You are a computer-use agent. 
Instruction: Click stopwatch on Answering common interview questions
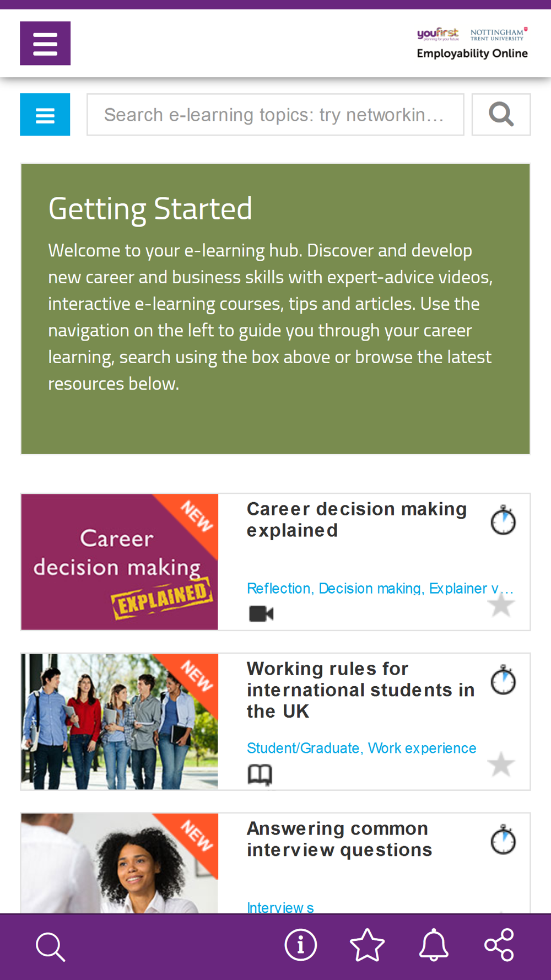tap(503, 840)
